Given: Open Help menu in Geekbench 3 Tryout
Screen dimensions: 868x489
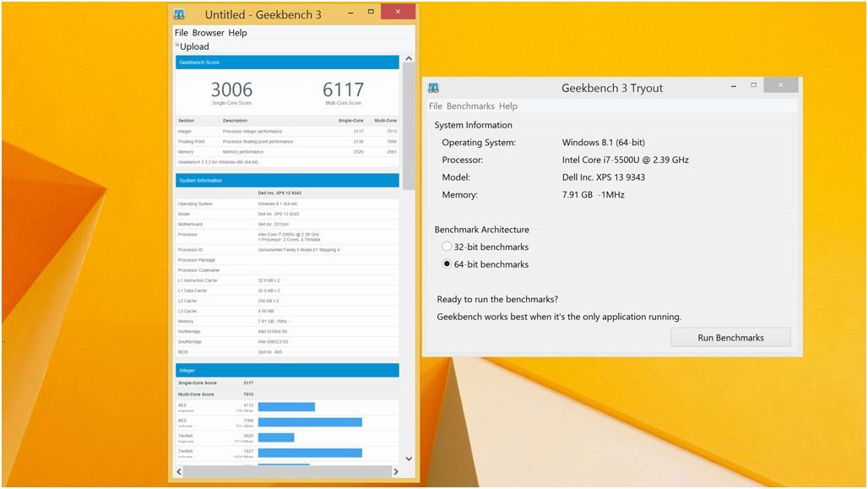Looking at the screenshot, I should pyautogui.click(x=508, y=106).
